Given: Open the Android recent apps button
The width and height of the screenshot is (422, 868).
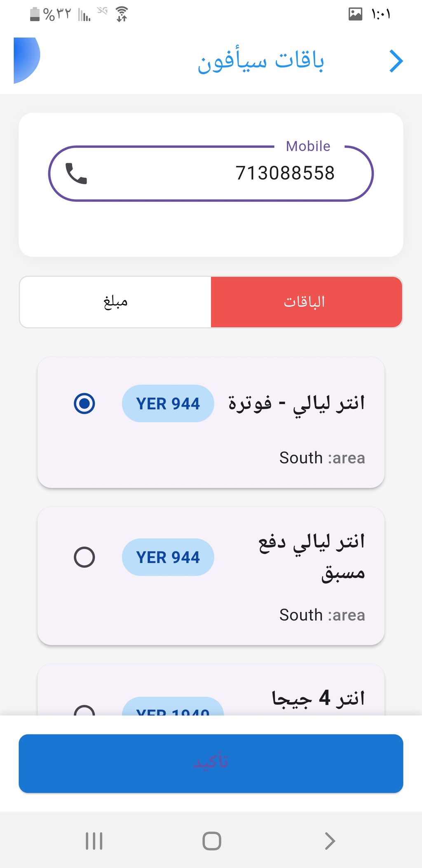Looking at the screenshot, I should 94,841.
